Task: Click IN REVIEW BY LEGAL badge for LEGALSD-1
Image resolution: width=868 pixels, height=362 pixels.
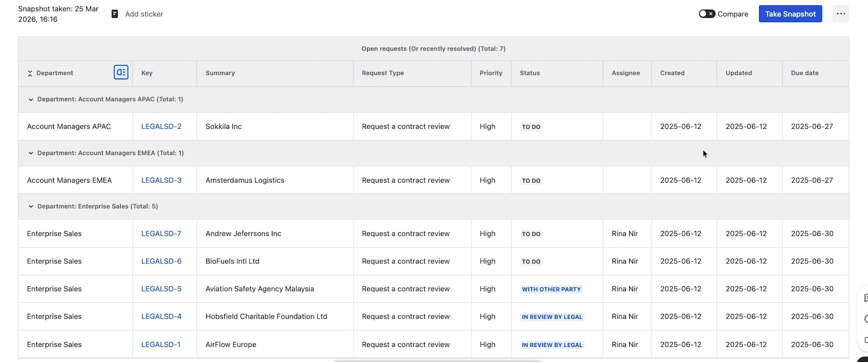Action: (x=552, y=345)
